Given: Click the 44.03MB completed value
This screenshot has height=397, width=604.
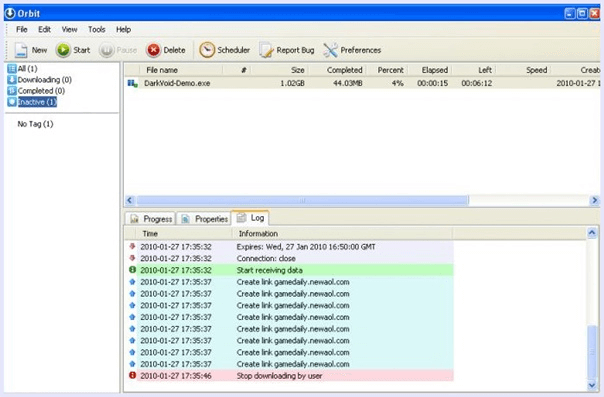Looking at the screenshot, I should click(x=347, y=83).
